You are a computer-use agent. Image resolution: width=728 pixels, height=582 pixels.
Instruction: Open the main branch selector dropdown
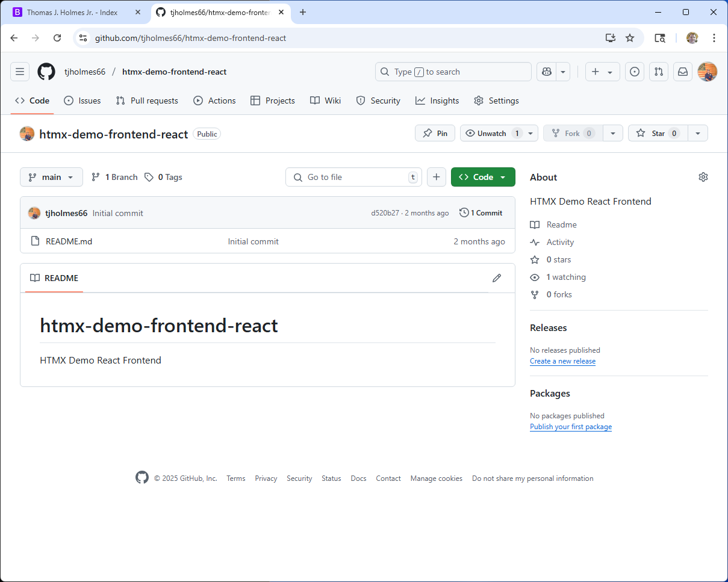51,177
